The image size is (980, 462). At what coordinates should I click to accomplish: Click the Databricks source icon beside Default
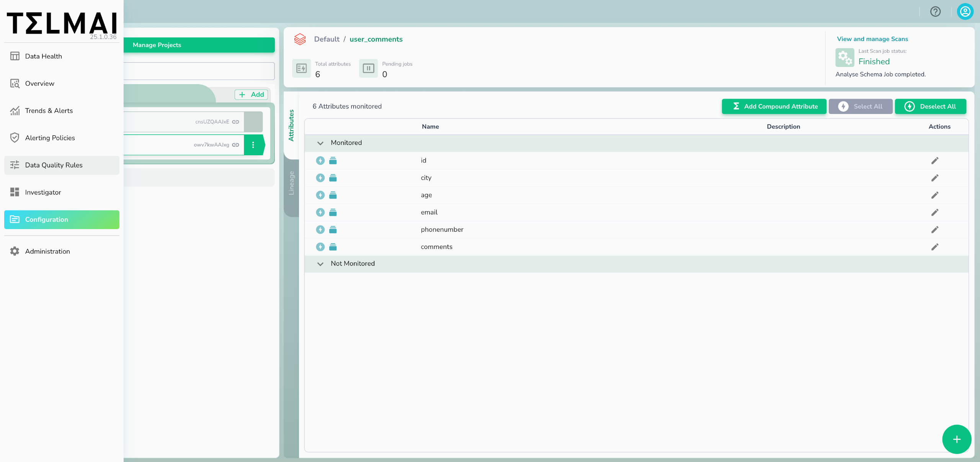[300, 39]
